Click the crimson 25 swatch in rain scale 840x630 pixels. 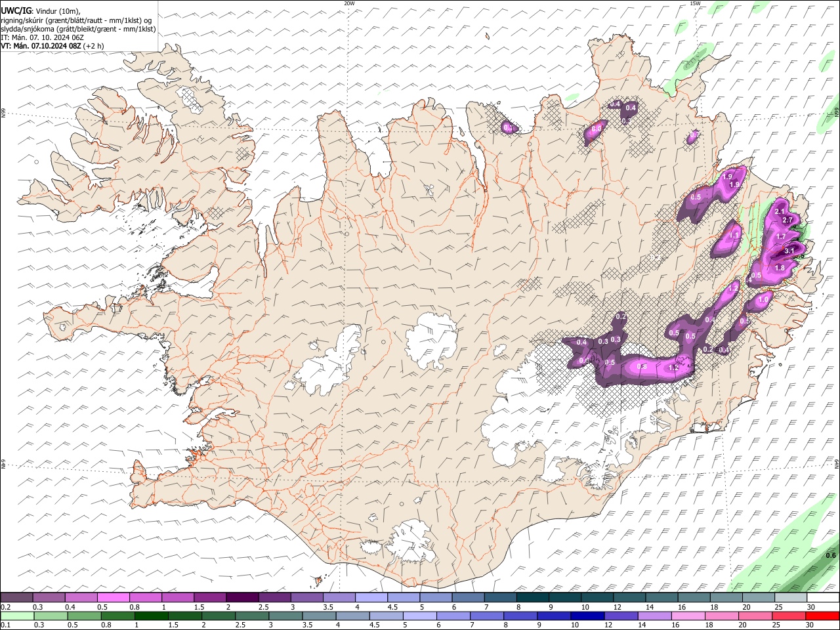788,616
